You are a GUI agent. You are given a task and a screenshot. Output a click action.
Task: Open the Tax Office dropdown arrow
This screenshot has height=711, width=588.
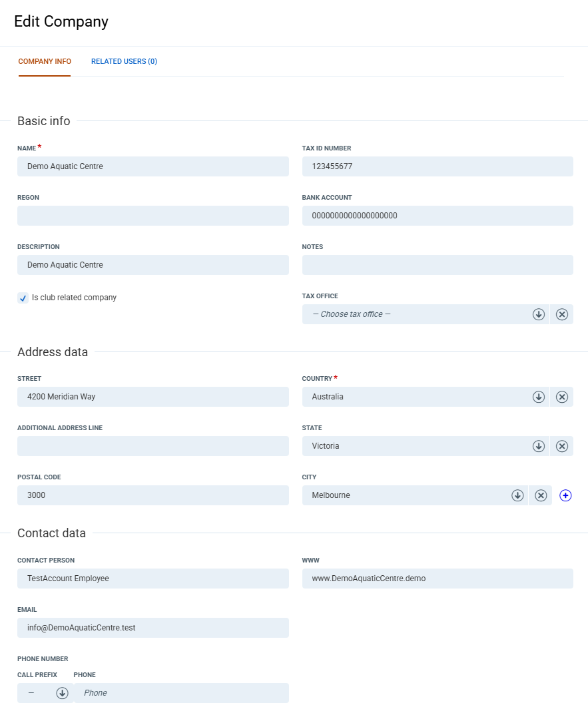tap(539, 314)
